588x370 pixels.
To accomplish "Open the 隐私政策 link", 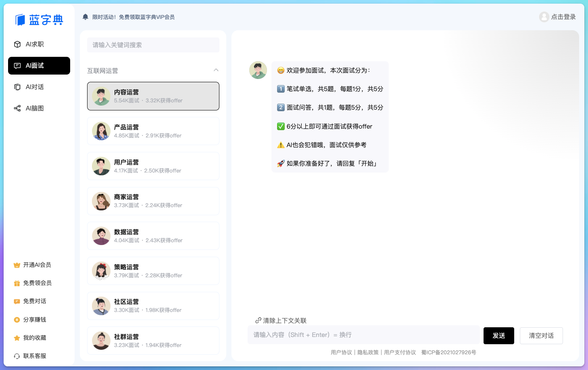I will (367, 352).
